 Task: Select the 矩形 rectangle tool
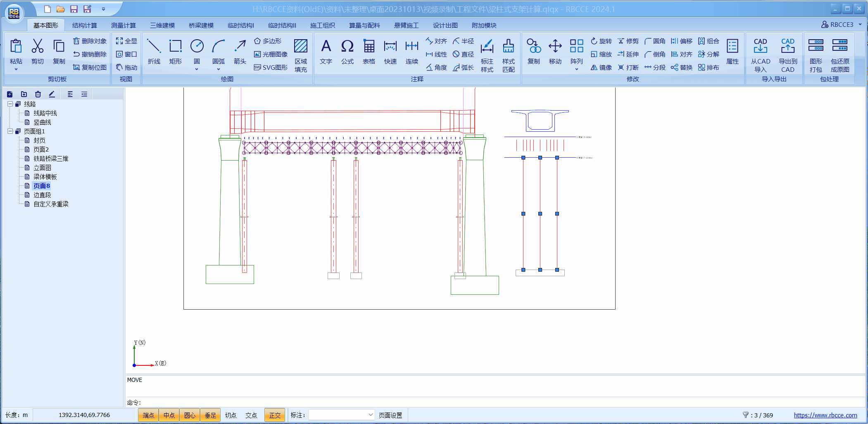click(x=175, y=52)
